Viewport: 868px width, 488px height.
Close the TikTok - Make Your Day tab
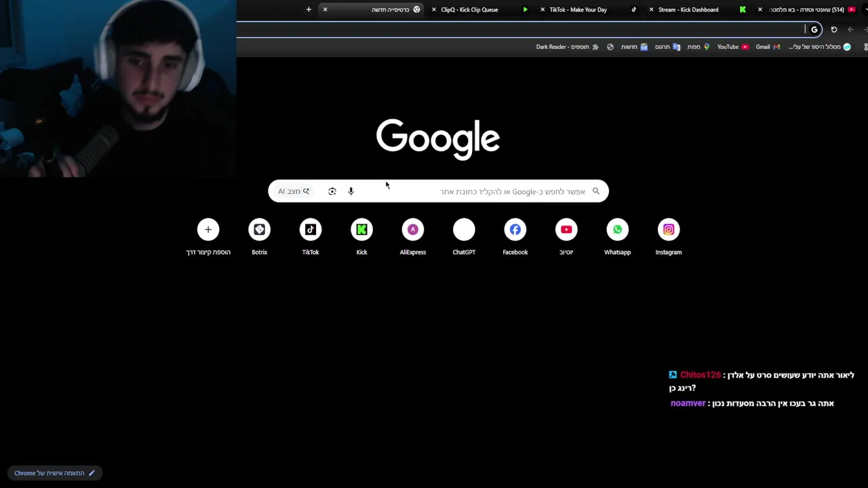542,9
